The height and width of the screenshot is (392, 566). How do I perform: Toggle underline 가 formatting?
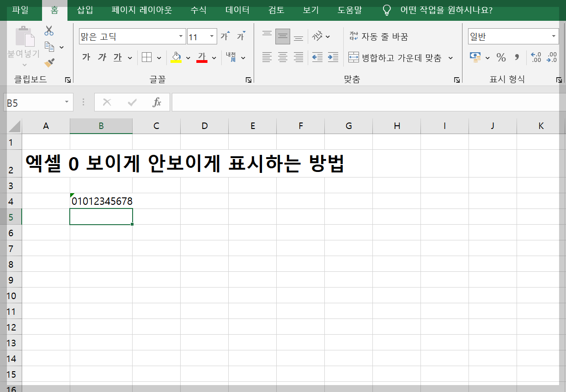click(118, 57)
